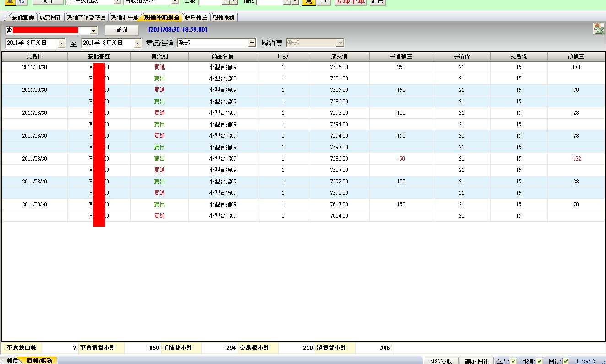The image size is (606, 364).
Task: Click the 平倉總口數 label
Action: tap(21, 348)
